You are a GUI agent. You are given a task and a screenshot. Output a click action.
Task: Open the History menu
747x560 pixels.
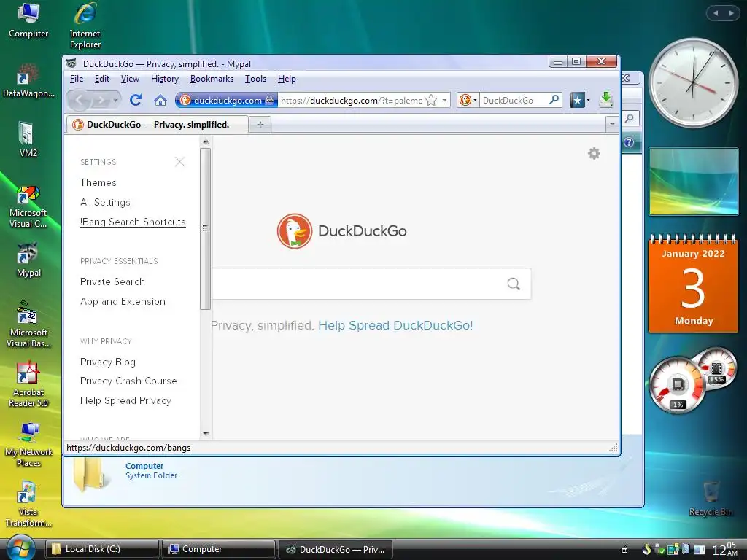164,79
